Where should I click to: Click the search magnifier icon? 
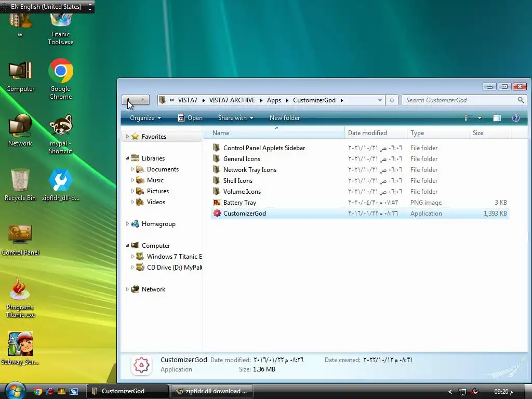[x=521, y=100]
